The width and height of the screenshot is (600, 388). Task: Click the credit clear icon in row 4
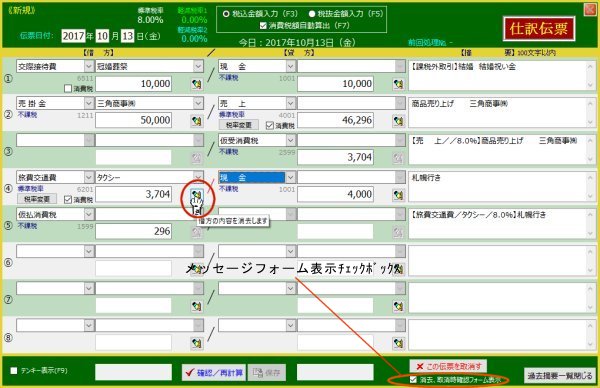click(398, 195)
